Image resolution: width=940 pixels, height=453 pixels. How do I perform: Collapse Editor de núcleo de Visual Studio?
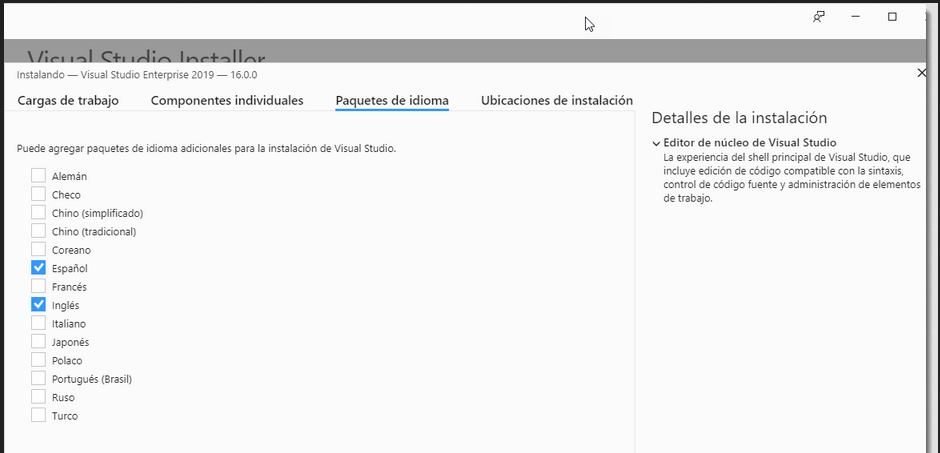tap(656, 143)
